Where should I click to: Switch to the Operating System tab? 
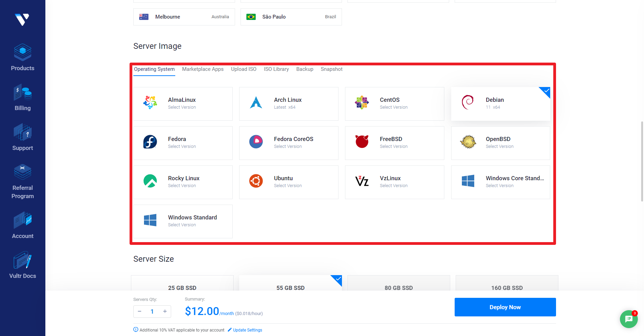click(154, 69)
